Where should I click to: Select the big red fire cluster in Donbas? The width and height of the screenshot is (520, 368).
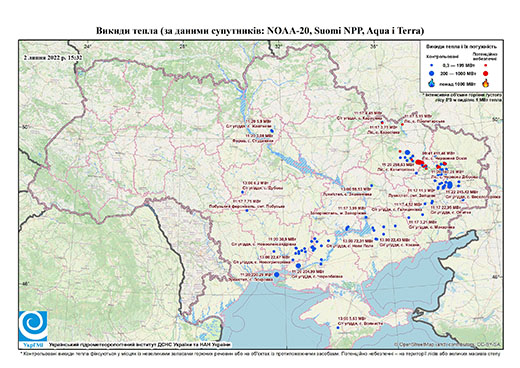419,163
